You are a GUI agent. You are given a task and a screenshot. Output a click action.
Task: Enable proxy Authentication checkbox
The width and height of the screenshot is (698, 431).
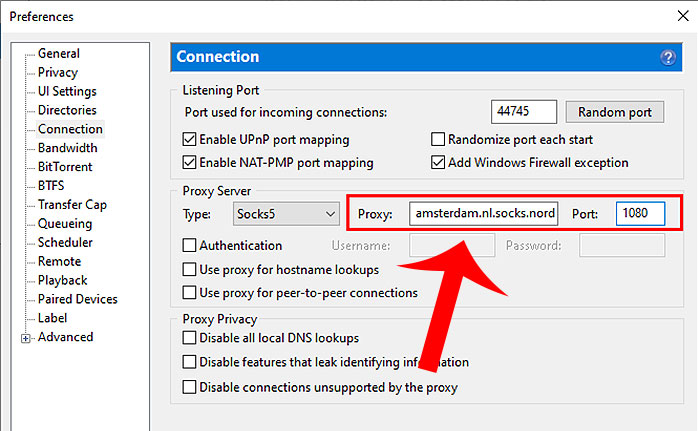191,245
